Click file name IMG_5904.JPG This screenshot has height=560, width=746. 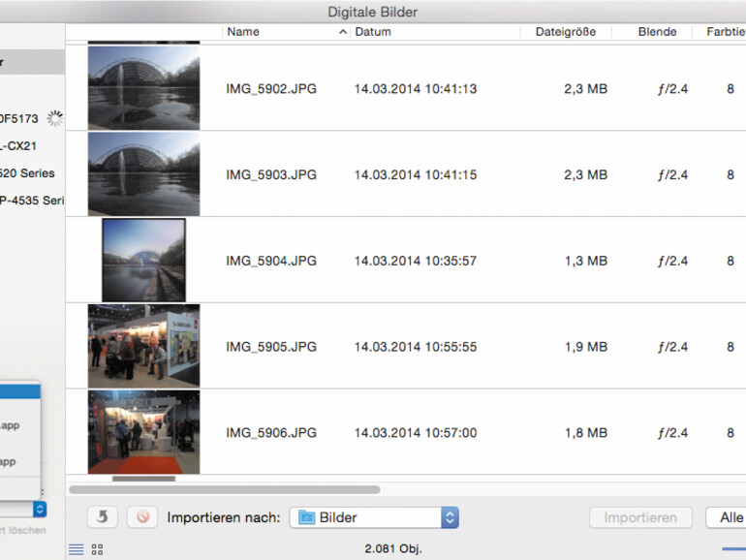(x=271, y=262)
